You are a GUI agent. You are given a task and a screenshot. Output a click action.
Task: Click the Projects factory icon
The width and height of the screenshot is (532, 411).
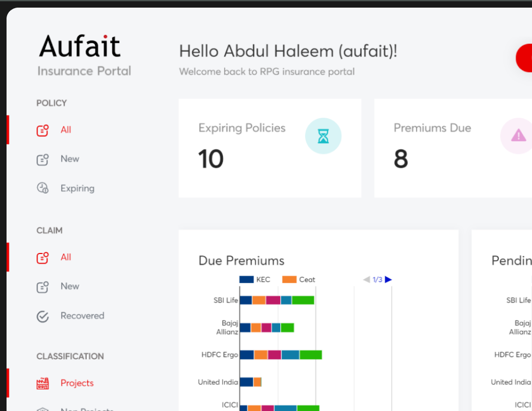pos(43,383)
